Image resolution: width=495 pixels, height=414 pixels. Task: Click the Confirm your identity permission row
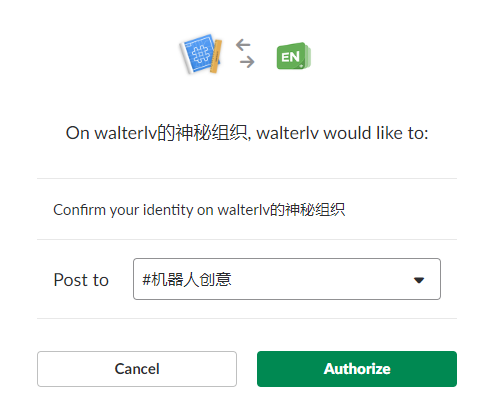247,210
